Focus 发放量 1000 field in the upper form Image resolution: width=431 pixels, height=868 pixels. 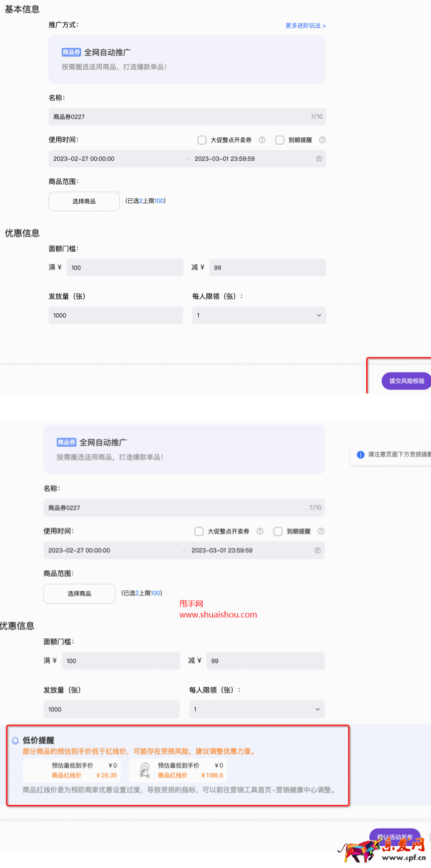(116, 315)
